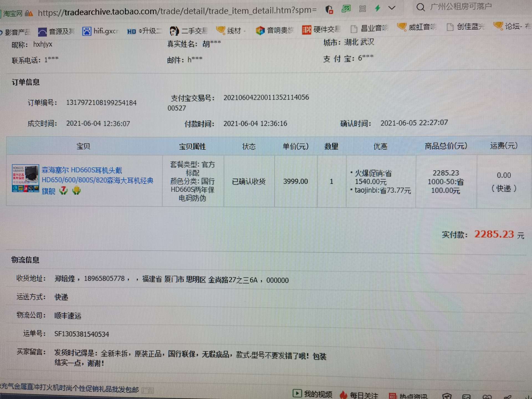Click the shield icon in the bottom status bar

(447, 396)
